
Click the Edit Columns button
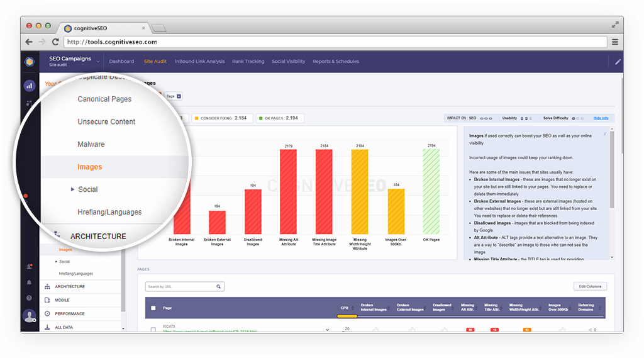[x=590, y=286]
